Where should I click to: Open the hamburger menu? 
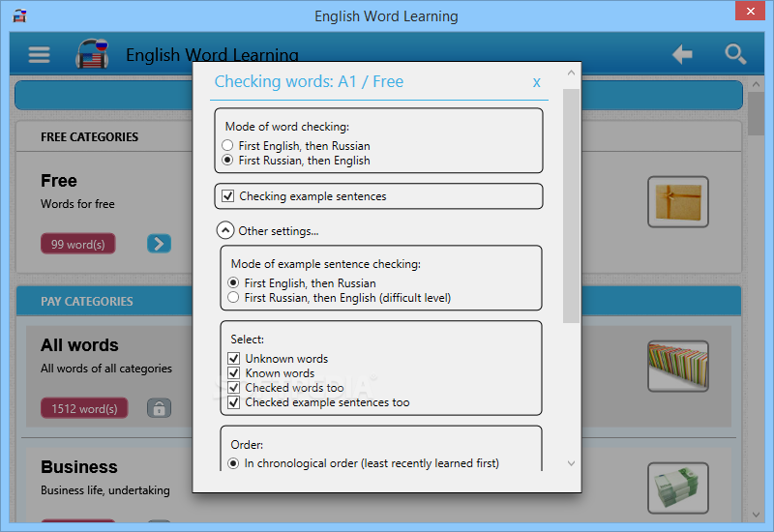point(39,54)
